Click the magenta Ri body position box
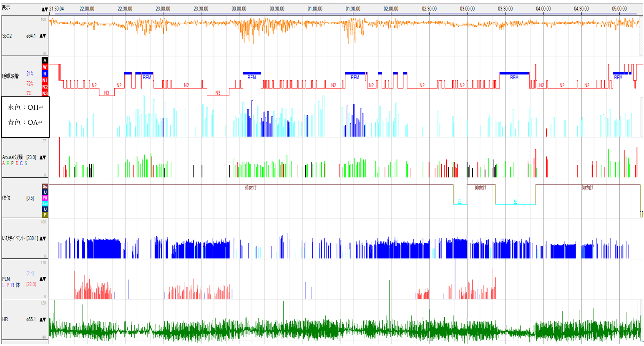Screen dimensions: 644x346 tap(45, 198)
